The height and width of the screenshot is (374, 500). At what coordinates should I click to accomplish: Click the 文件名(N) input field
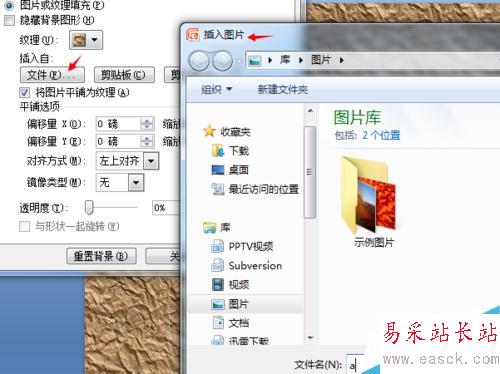356,364
